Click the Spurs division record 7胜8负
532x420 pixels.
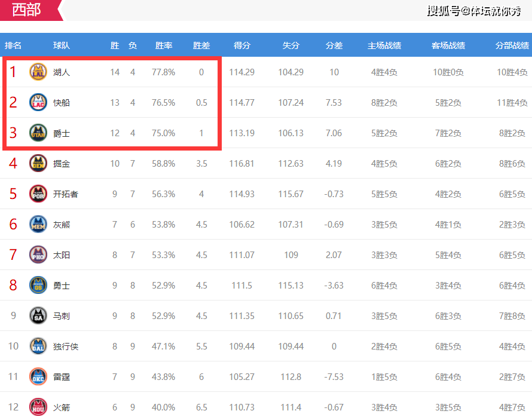click(512, 316)
